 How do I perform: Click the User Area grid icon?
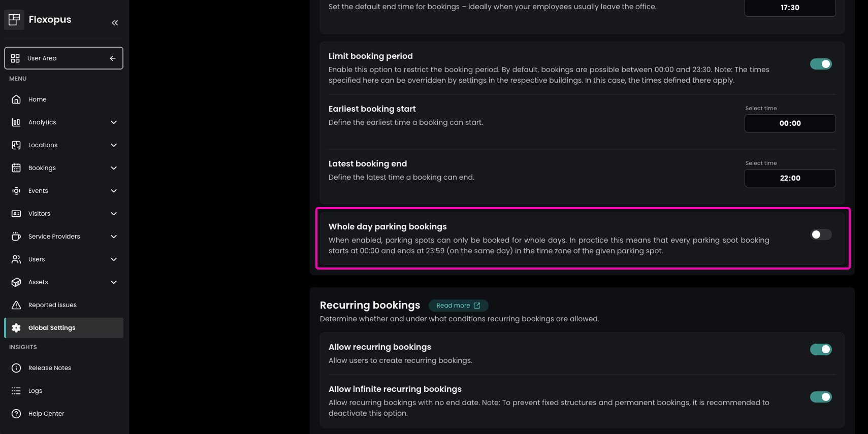coord(15,58)
